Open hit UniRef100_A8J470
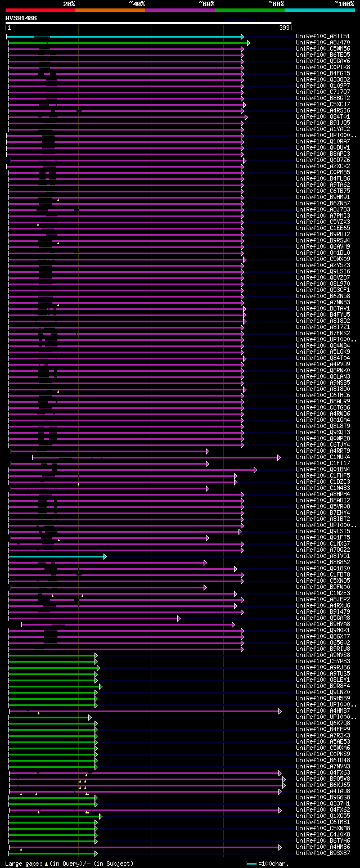The image size is (360, 868). (323, 43)
